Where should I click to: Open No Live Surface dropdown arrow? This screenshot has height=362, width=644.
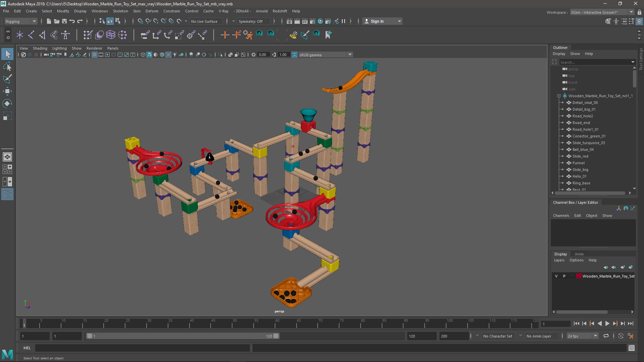[186, 21]
